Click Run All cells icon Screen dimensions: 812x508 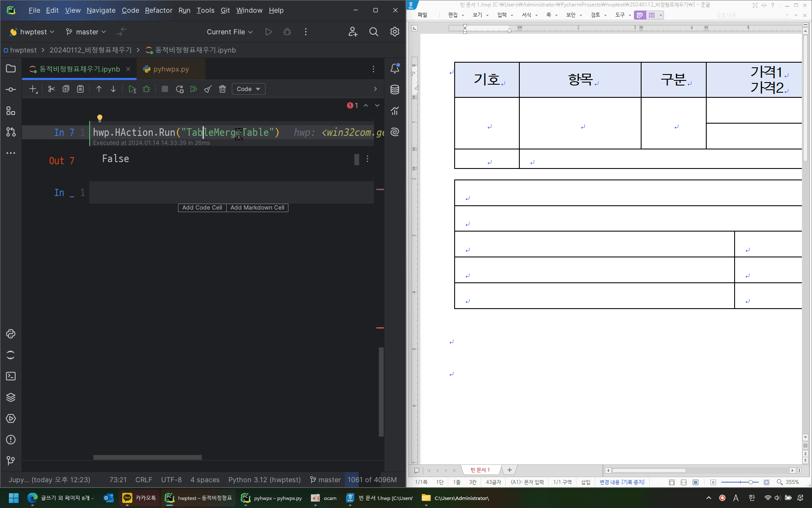click(x=194, y=89)
